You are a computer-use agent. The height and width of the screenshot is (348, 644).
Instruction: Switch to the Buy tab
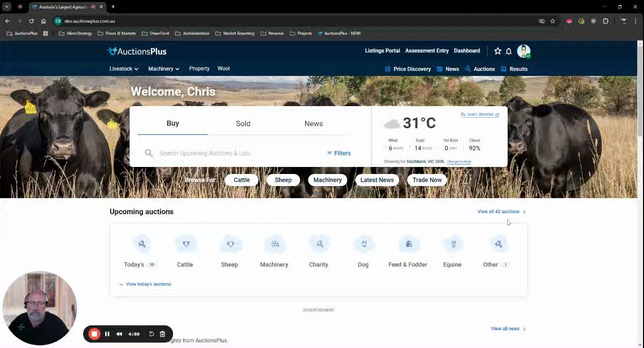pyautogui.click(x=173, y=123)
